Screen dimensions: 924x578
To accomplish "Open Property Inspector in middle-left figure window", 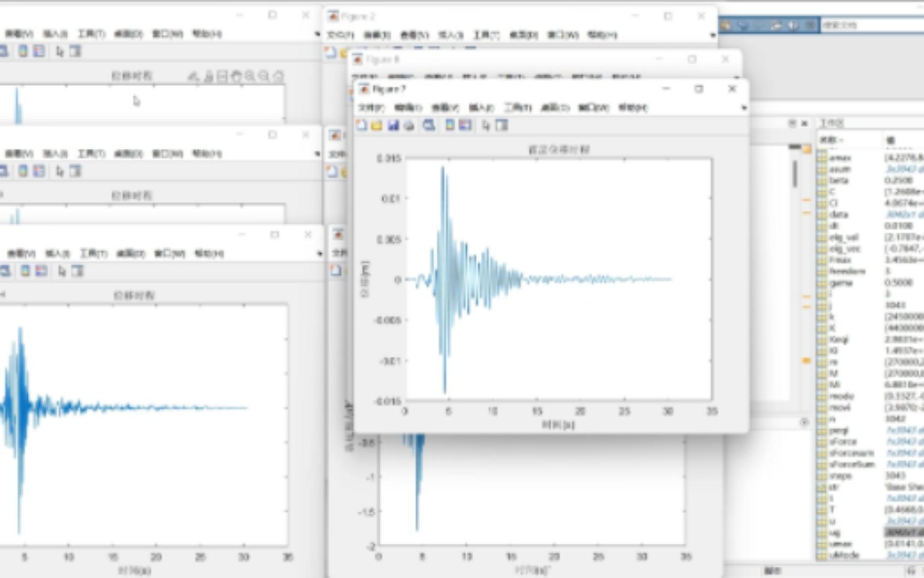I will coord(75,171).
